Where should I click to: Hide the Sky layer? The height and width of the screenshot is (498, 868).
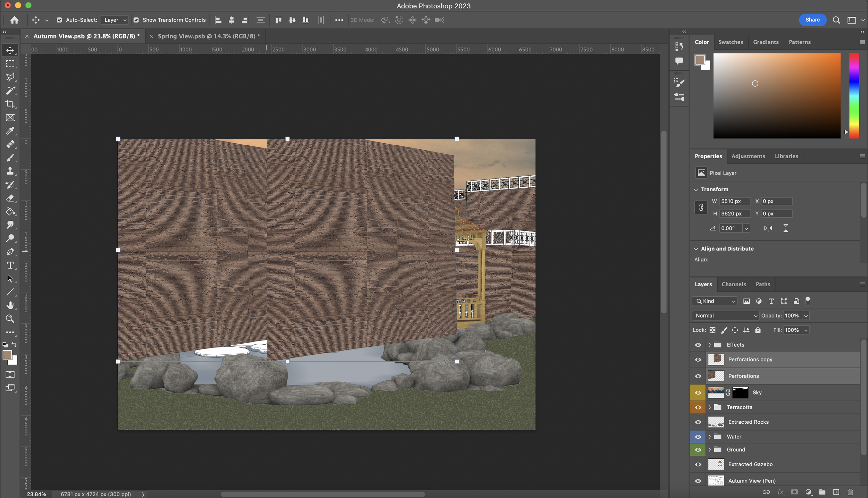point(698,393)
